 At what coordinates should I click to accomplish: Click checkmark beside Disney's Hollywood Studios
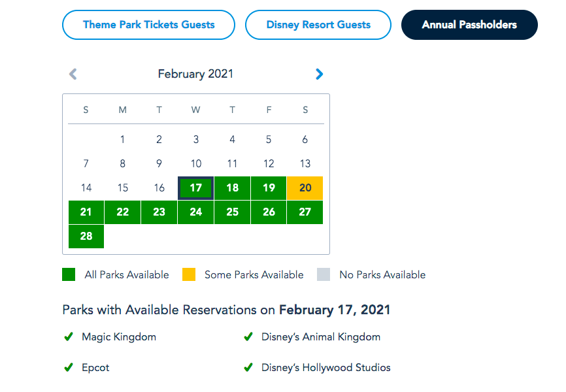[x=248, y=368]
